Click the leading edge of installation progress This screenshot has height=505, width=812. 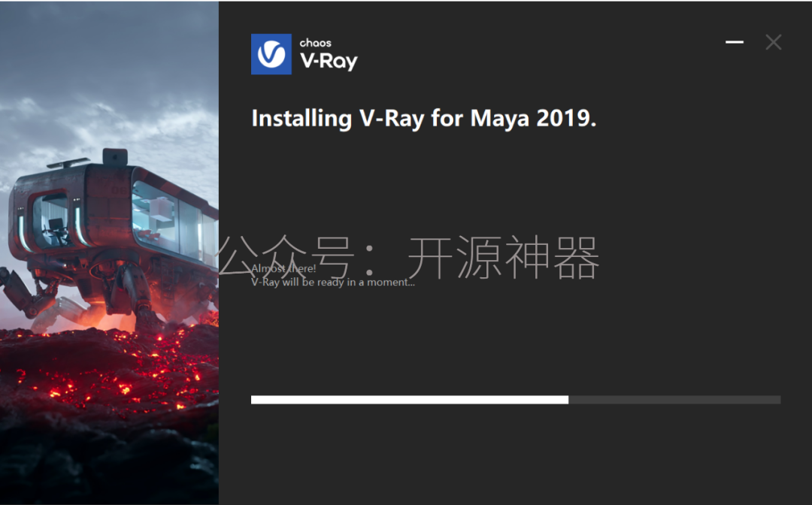(x=568, y=400)
